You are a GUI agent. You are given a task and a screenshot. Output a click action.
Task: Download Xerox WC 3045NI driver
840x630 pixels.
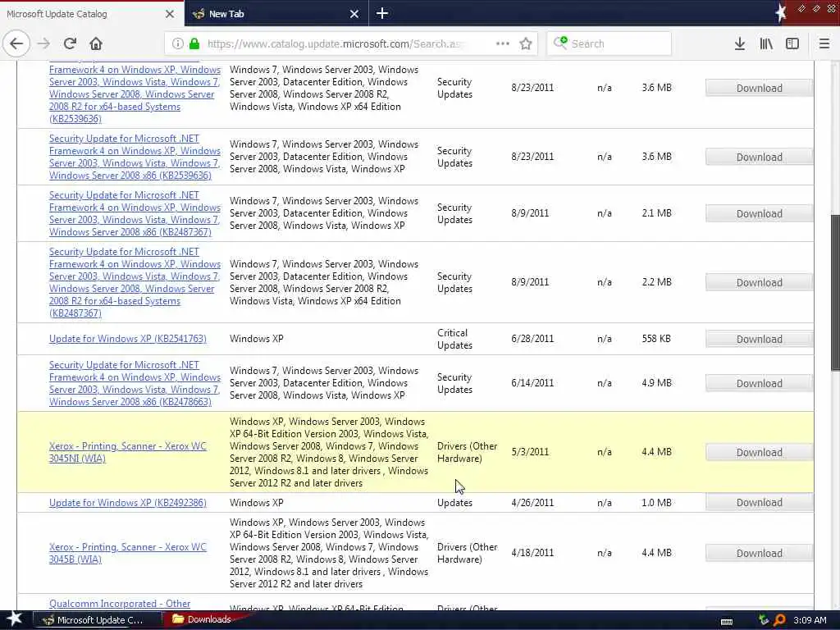click(x=759, y=452)
